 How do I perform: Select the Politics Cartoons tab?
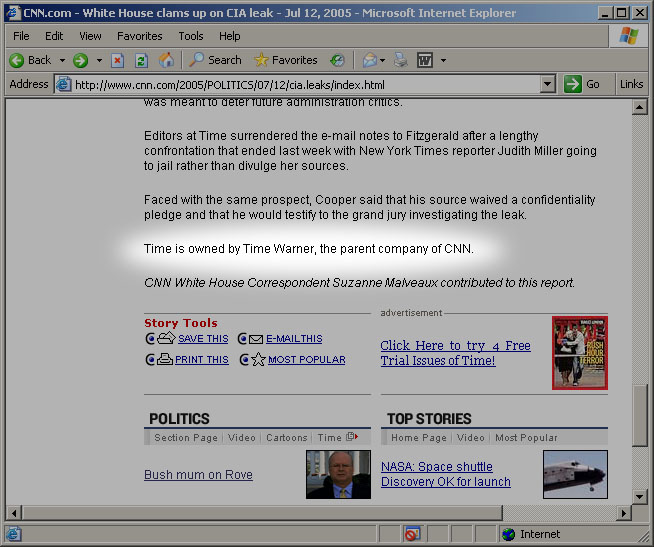click(287, 438)
